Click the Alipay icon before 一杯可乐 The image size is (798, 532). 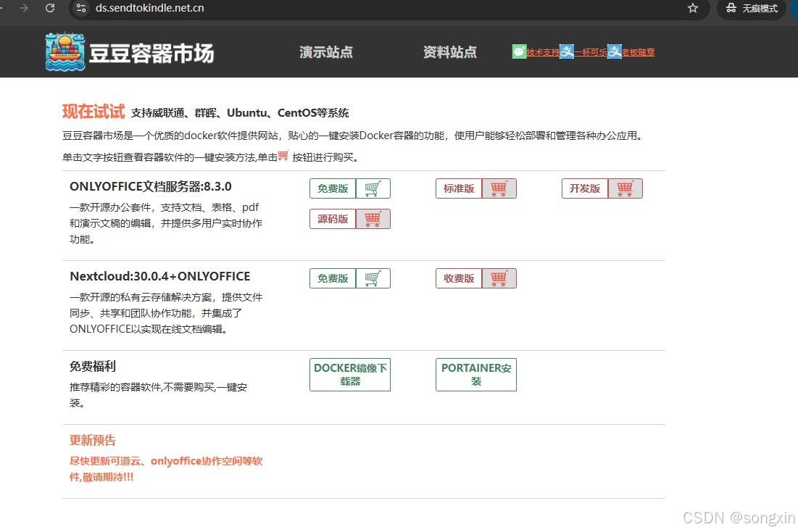click(x=567, y=51)
